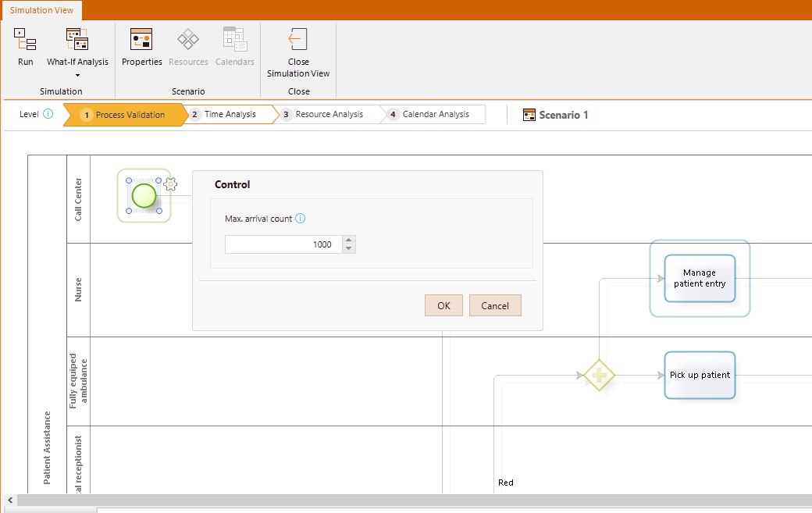This screenshot has width=812, height=513.
Task: Select the green start event
Action: [x=144, y=196]
